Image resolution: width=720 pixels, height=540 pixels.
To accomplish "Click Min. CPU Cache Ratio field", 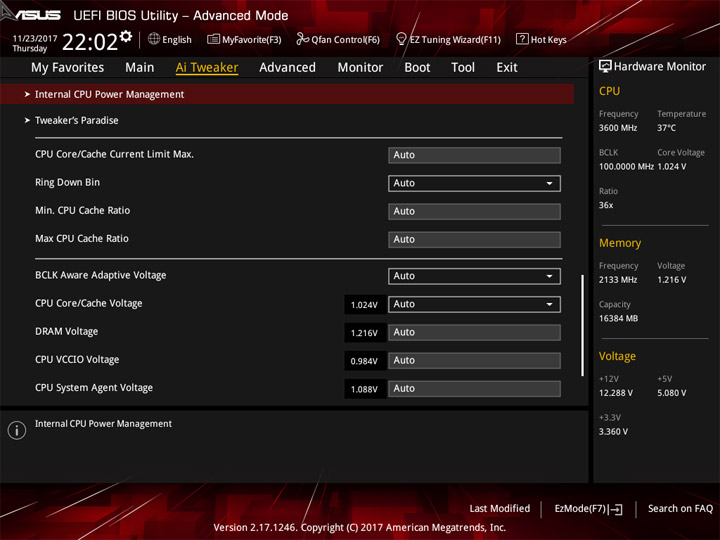I will [x=474, y=211].
